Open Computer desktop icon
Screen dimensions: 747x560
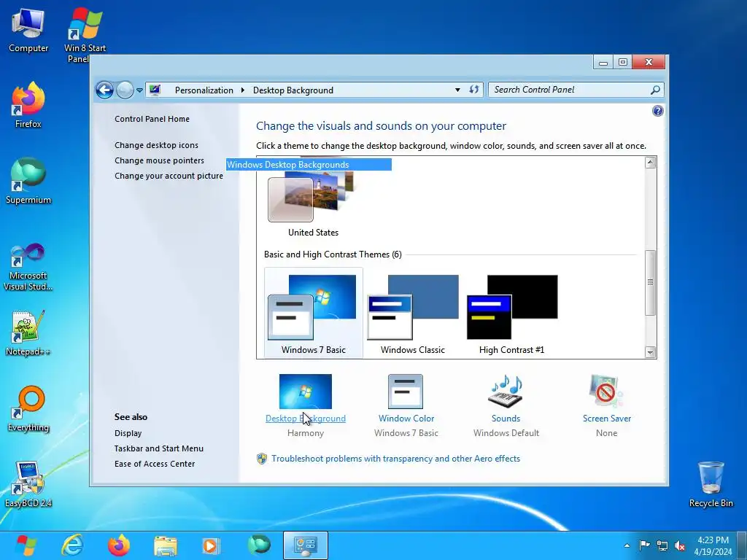click(x=28, y=31)
